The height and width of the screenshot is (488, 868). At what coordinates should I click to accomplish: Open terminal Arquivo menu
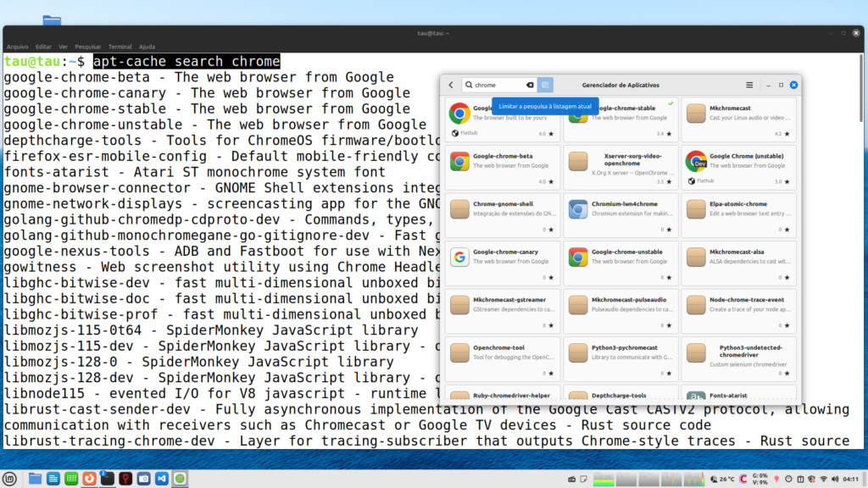tap(17, 47)
